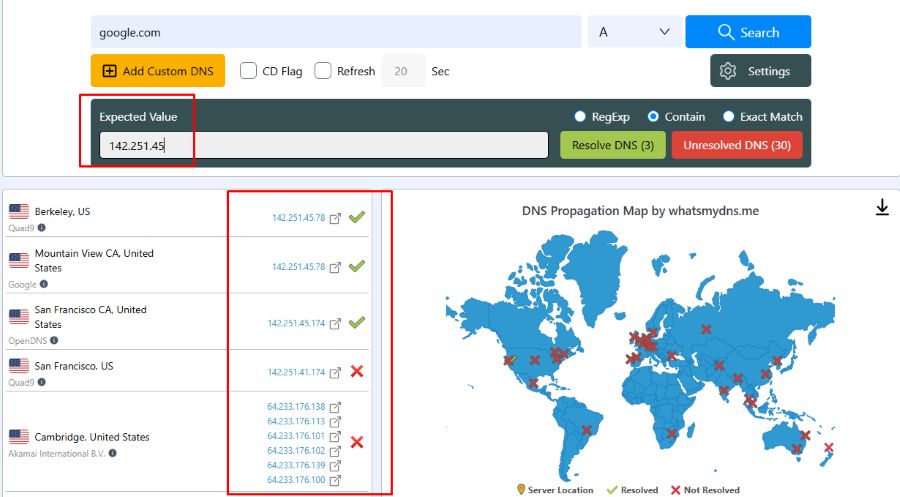Screen dimensions: 900x497
Task: Click info icon next to Quad9 San Francisco
Action: pyautogui.click(x=41, y=382)
